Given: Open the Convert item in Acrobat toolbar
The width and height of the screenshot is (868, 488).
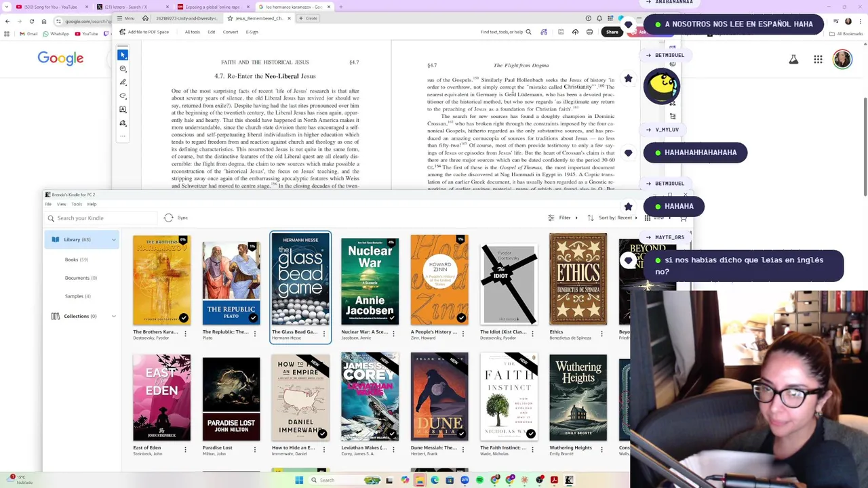Looking at the screenshot, I should (x=231, y=32).
